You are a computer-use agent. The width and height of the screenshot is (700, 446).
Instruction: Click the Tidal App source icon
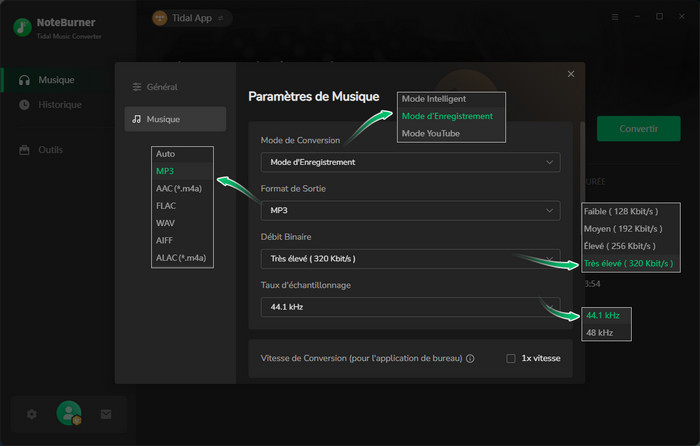coord(159,18)
